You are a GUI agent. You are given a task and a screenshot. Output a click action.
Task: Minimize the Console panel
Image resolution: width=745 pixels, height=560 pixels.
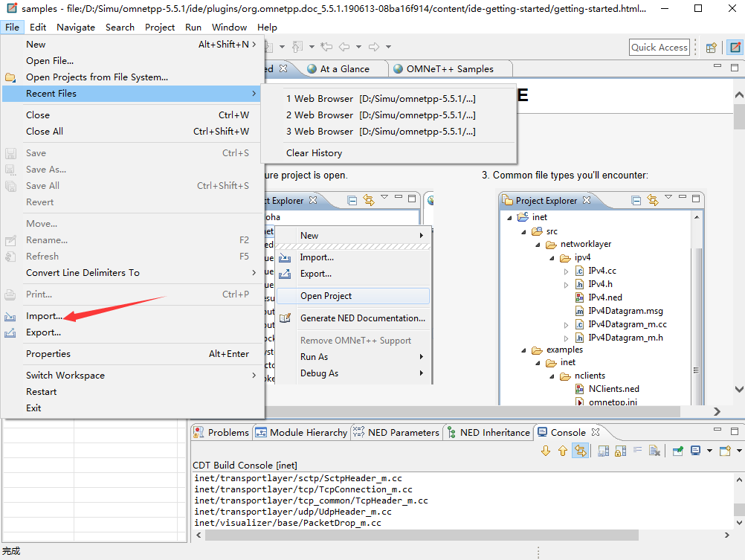coord(717,430)
